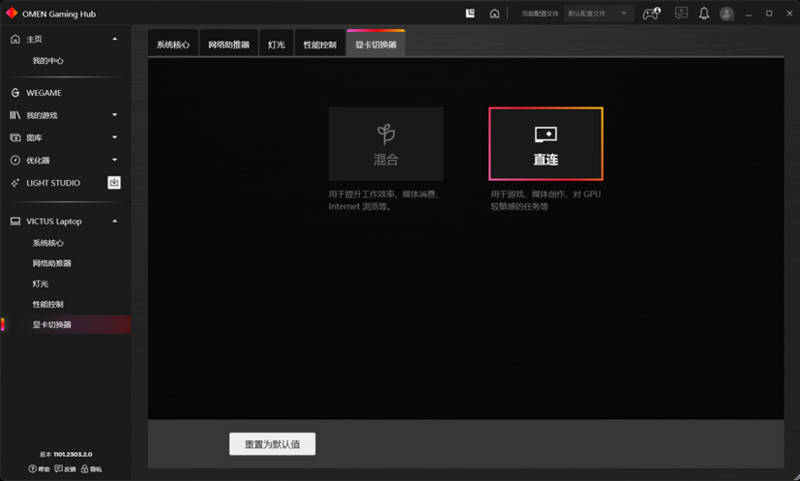Click the 隐私 privacy link

(96, 469)
